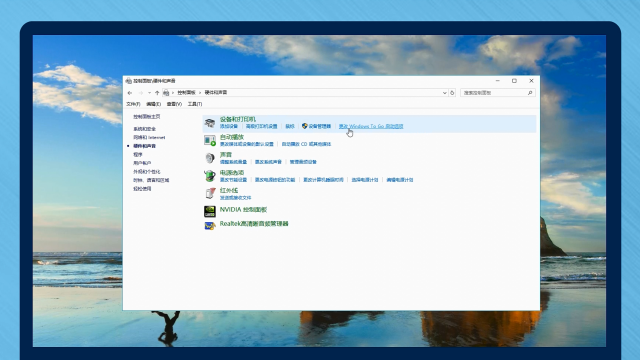Open Realtek高清晰音频管理器 heading
Image resolution: width=640 pixels, height=360 pixels.
point(254,224)
